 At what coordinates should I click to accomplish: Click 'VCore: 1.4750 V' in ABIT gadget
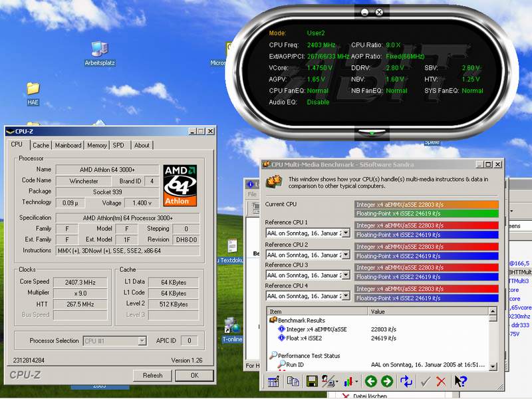[301, 68]
